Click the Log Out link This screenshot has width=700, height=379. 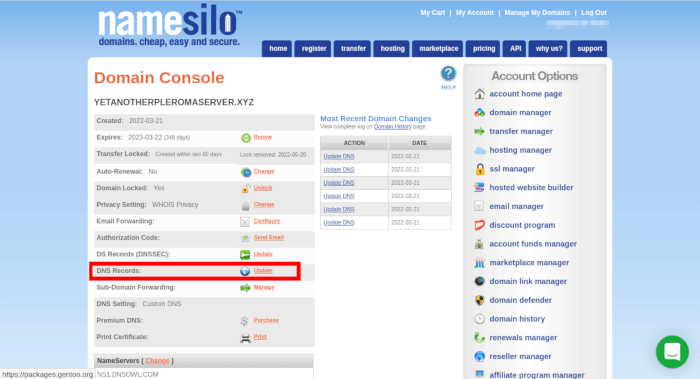click(594, 12)
